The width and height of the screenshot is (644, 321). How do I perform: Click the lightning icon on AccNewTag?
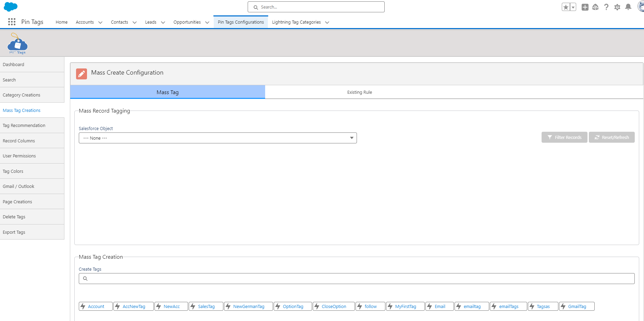coord(117,306)
